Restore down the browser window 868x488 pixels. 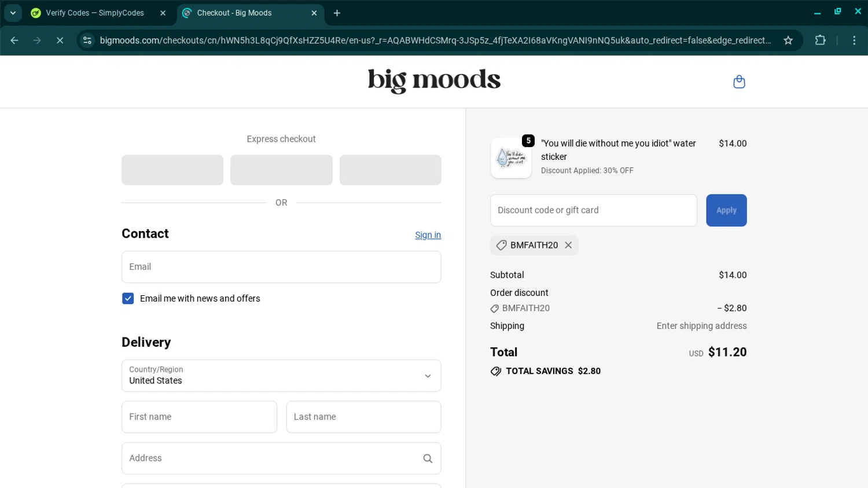(x=837, y=12)
